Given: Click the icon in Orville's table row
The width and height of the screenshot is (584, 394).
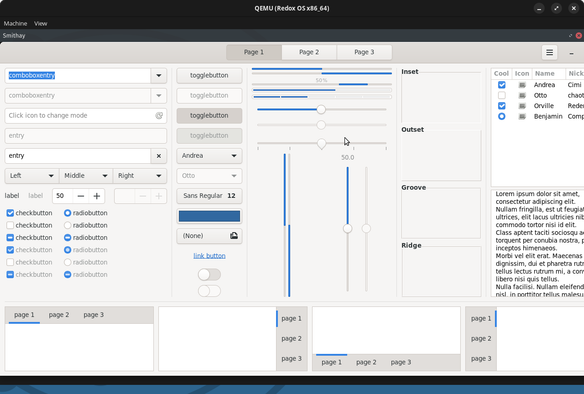Looking at the screenshot, I should pos(522,106).
